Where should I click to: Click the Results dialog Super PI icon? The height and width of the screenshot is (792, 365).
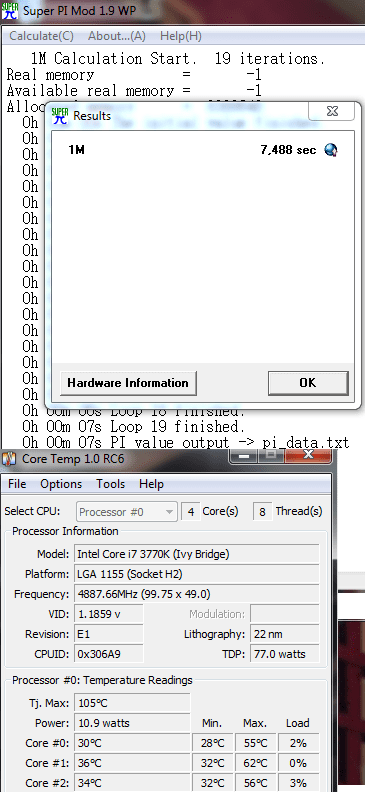(x=60, y=116)
